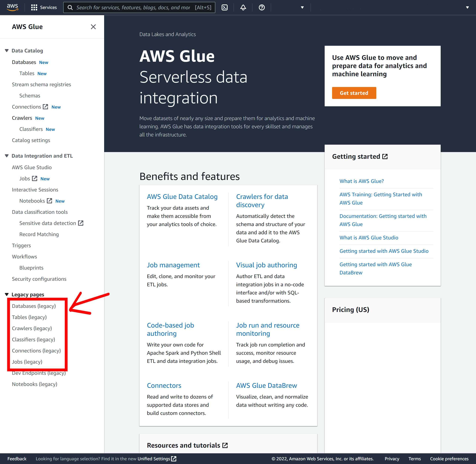Viewport: 476px width, 464px height.
Task: Open Security configurations
Action: pos(39,279)
